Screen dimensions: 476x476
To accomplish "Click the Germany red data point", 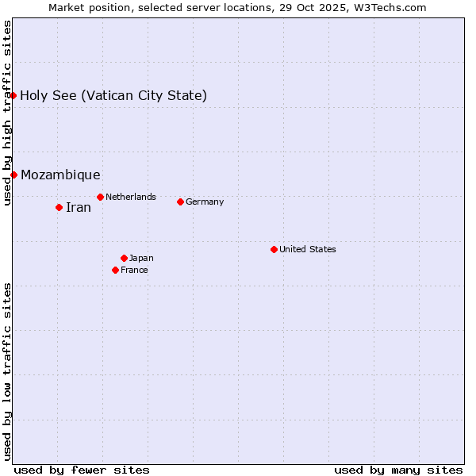I will click(180, 202).
